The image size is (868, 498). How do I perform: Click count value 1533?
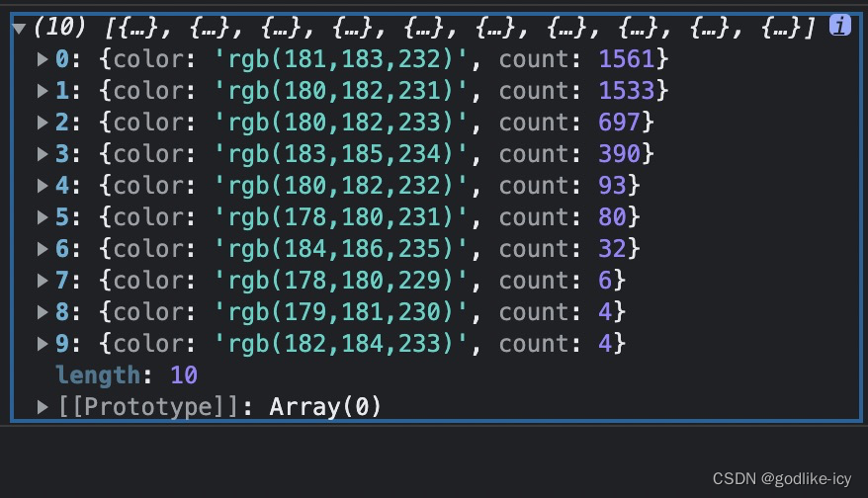pyautogui.click(x=627, y=90)
